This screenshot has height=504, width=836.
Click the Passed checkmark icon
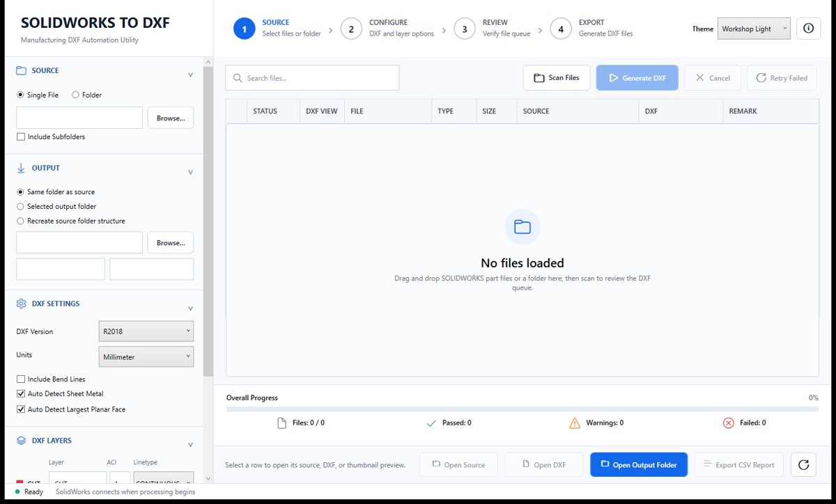click(431, 423)
